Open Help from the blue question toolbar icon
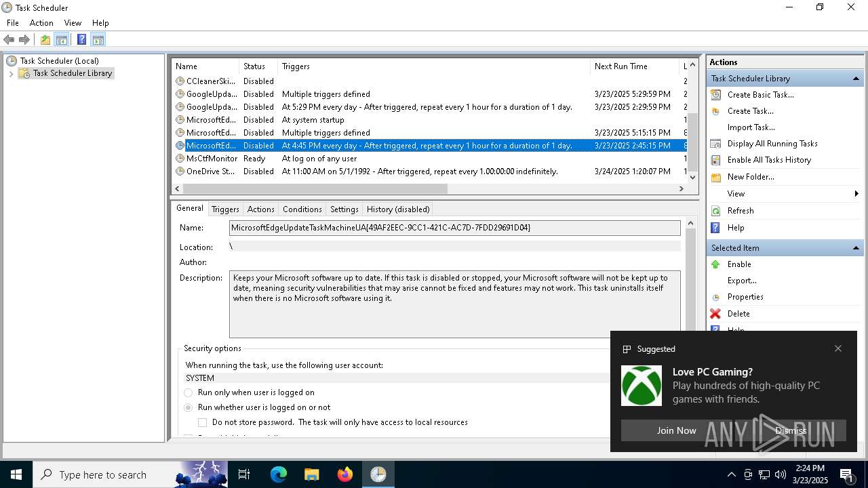 point(81,40)
